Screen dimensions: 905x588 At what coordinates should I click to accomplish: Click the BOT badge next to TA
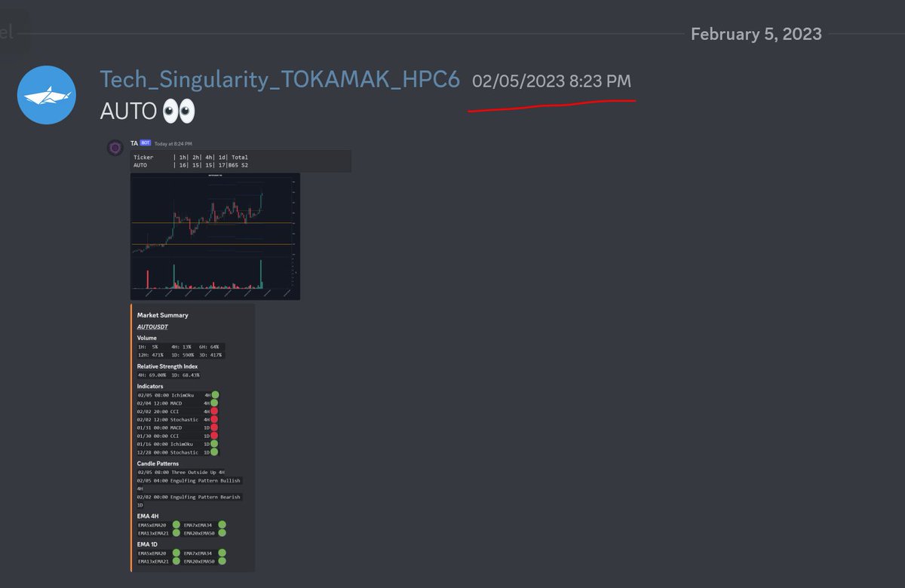[x=146, y=142]
